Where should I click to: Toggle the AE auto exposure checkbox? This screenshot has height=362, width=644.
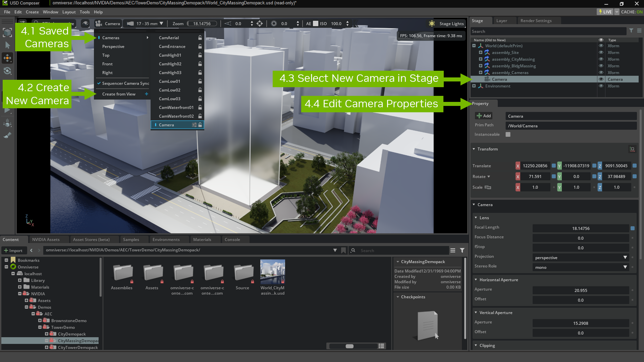coord(316,23)
